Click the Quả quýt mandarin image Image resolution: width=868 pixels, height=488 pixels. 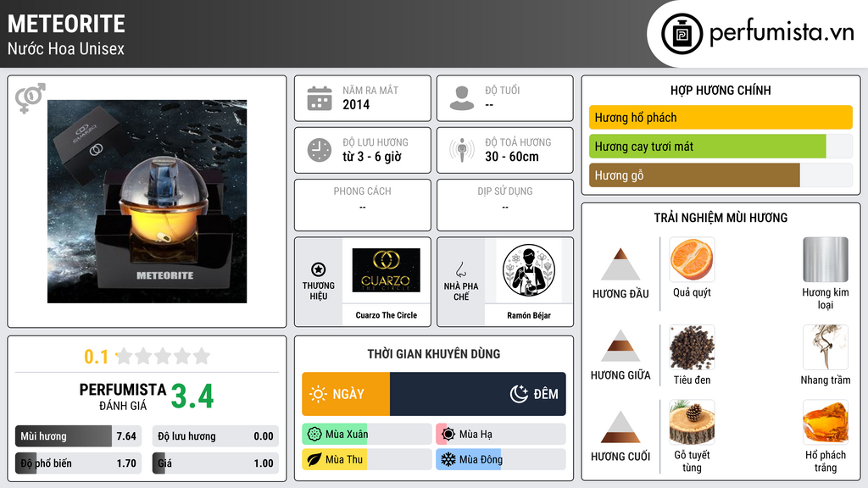pyautogui.click(x=692, y=259)
